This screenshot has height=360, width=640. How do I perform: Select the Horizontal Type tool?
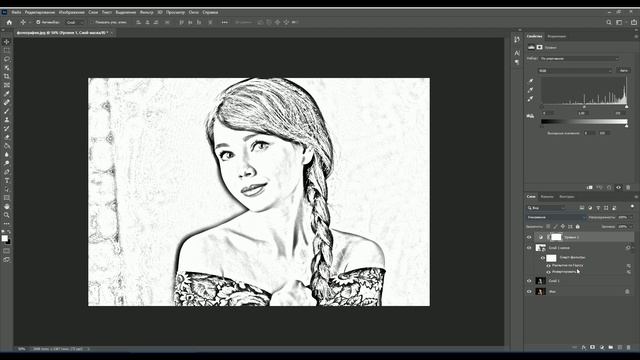tap(7, 180)
